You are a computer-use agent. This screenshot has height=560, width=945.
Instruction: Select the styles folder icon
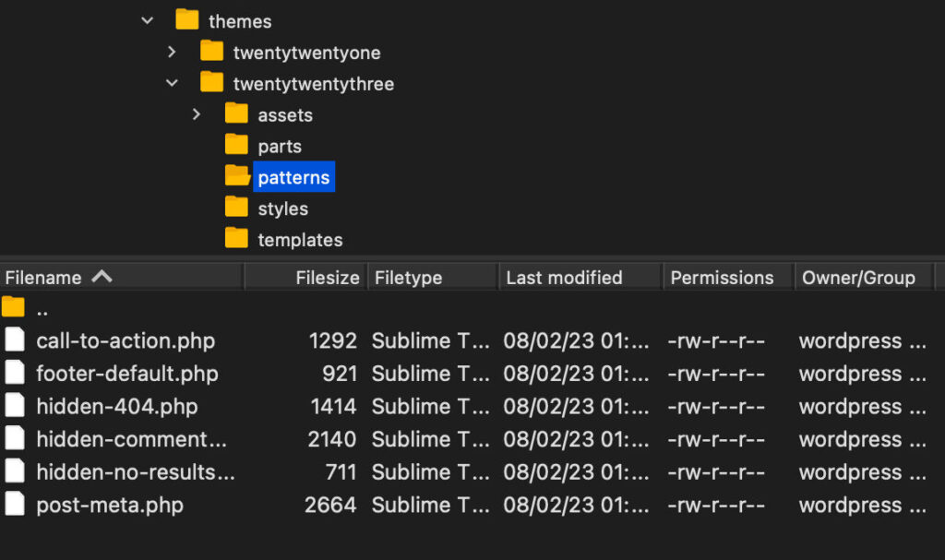[237, 208]
